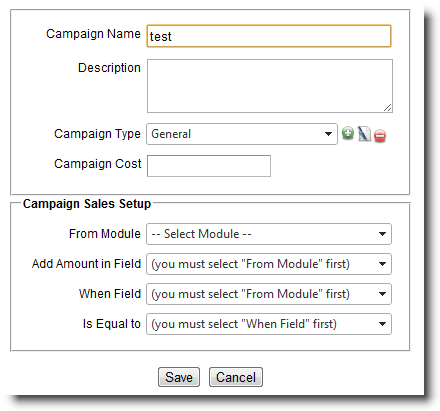Viewport: 440px width, 411px height.
Task: Focus the Campaign Name field containing test
Action: coord(269,36)
